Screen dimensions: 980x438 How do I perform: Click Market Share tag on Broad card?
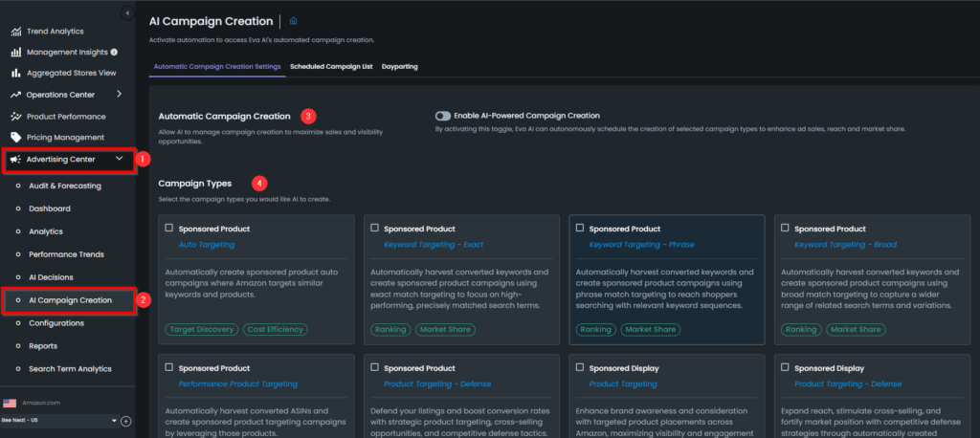856,329
